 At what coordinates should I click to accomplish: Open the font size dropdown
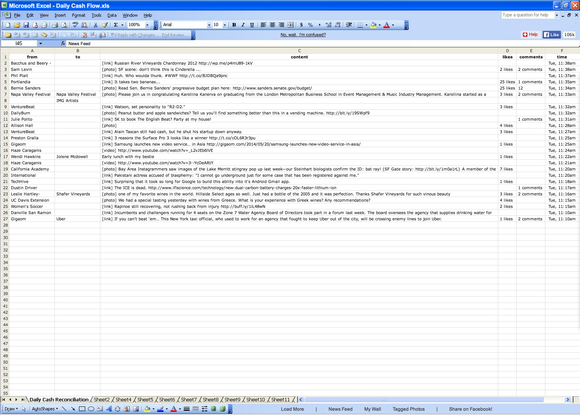pyautogui.click(x=225, y=25)
